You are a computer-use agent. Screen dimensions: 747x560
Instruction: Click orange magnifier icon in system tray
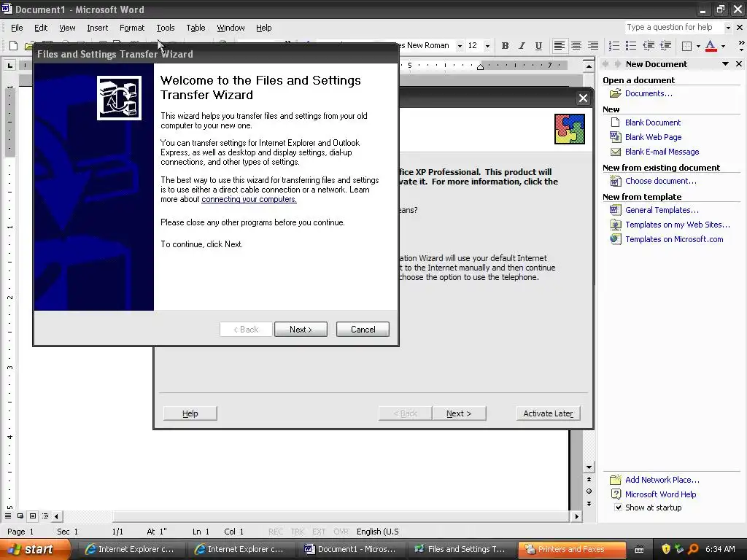[693, 549]
